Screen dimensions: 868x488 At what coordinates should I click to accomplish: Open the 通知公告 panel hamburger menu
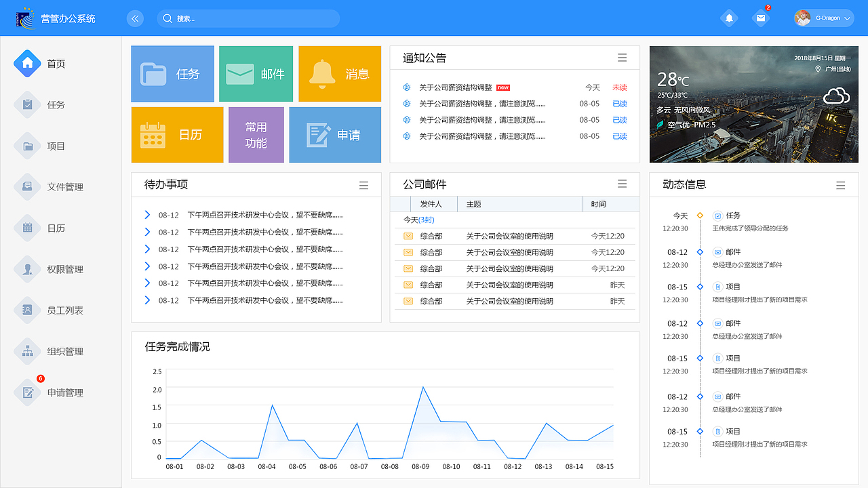(x=622, y=58)
